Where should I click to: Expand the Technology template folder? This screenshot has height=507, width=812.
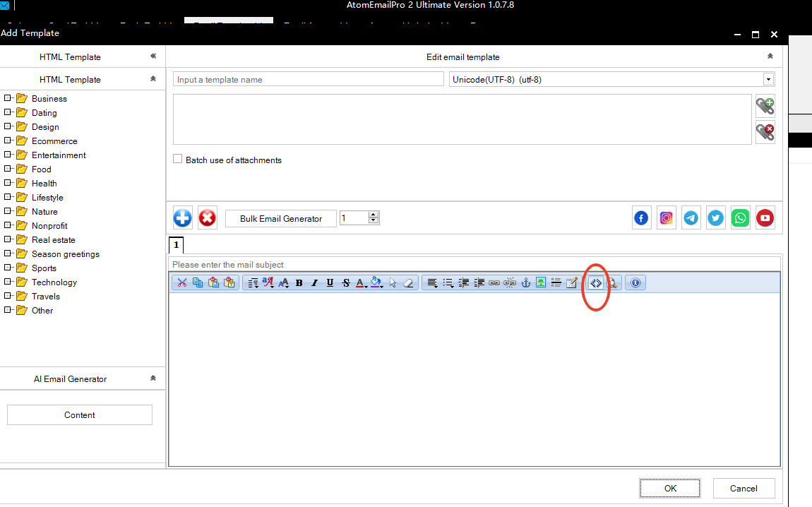(7, 281)
